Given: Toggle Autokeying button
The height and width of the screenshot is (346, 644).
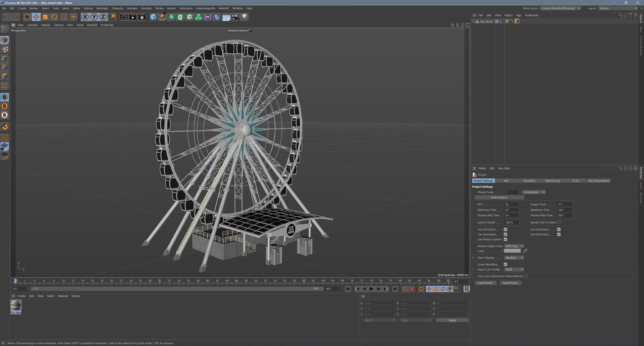Looking at the screenshot, I should (412, 289).
